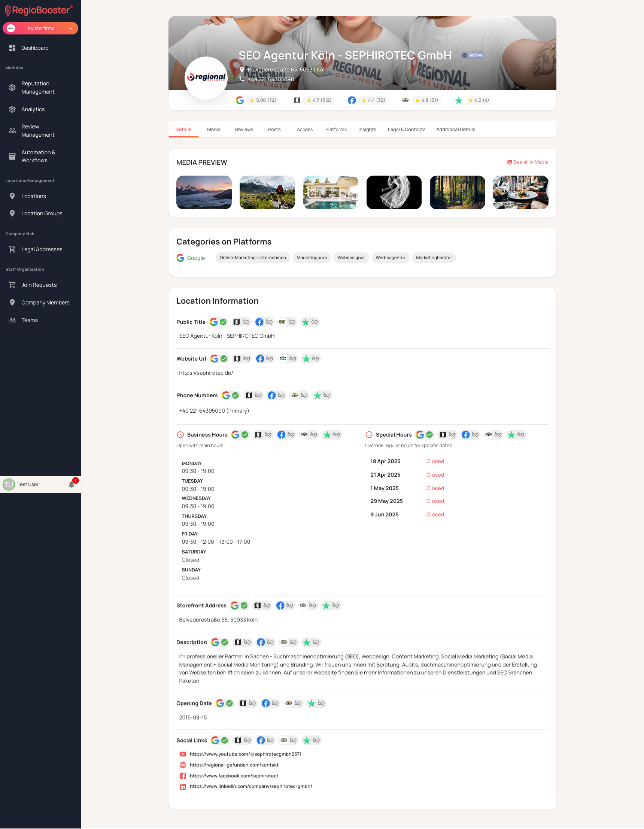Open the Reviews tab
The height and width of the screenshot is (829, 644).
tap(244, 130)
